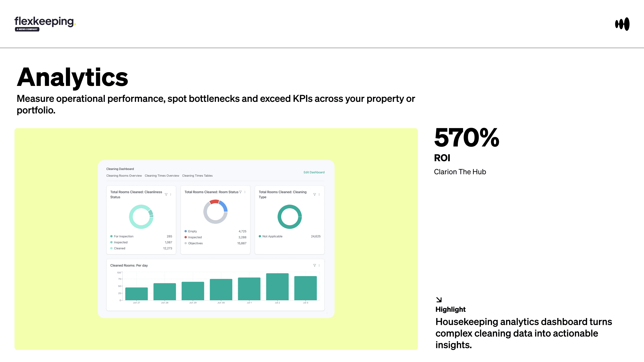The width and height of the screenshot is (644, 362).
Task: Open three-dot menu on Cleaning Type card
Action: coord(319,194)
